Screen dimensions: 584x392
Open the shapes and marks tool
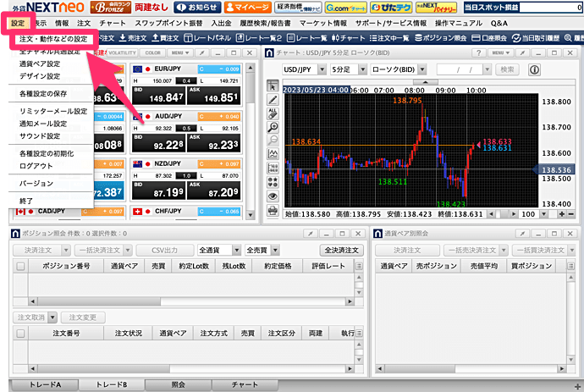(x=273, y=182)
